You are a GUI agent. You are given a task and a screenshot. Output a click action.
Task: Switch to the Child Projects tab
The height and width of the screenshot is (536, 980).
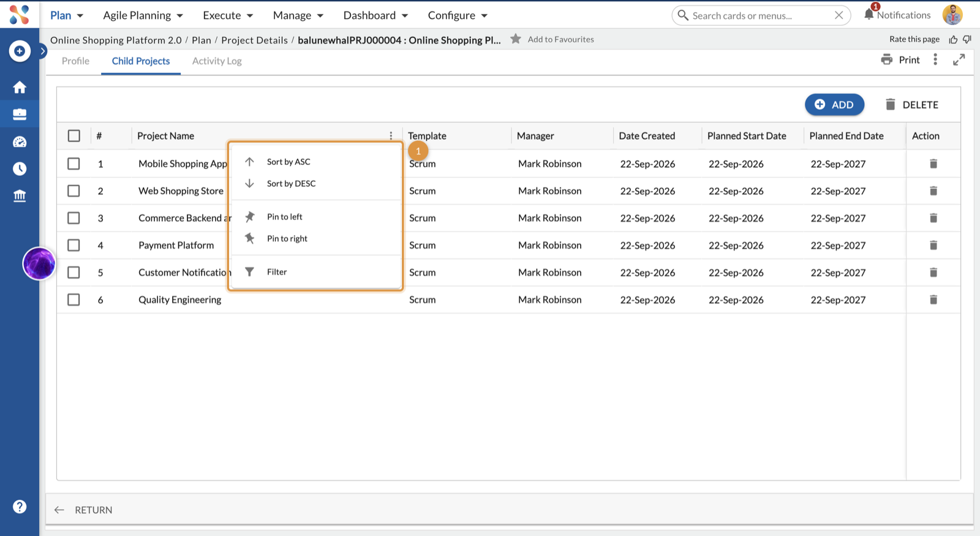[x=141, y=61]
